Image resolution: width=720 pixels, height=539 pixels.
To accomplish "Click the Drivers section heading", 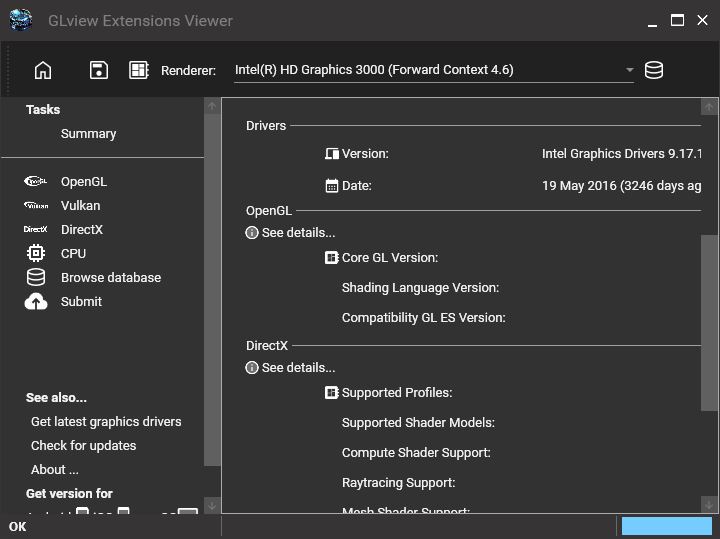I will coord(266,125).
